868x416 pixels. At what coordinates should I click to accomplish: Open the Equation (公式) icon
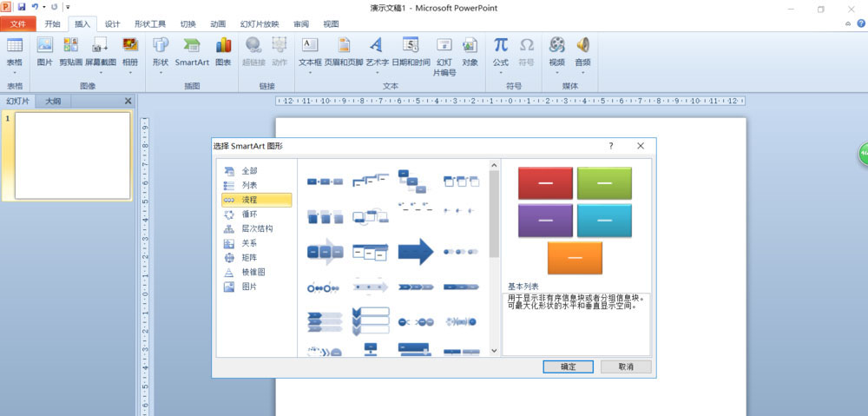pyautogui.click(x=501, y=45)
